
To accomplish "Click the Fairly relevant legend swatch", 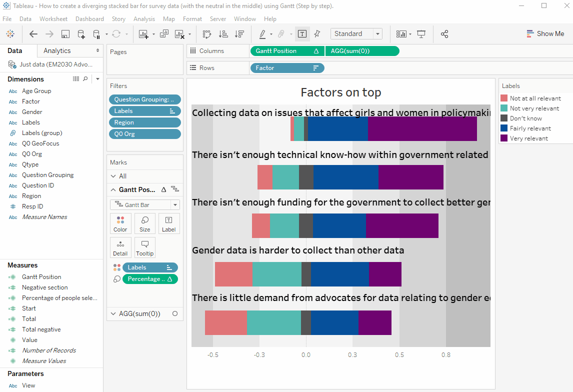I will click(504, 128).
